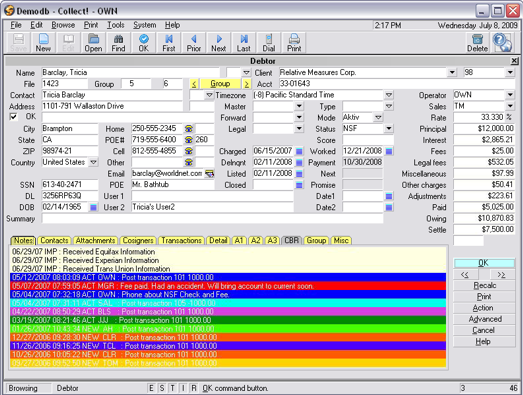Launch Find via the binoculars icon
Viewport: 523px width, 395px height.
coord(118,43)
